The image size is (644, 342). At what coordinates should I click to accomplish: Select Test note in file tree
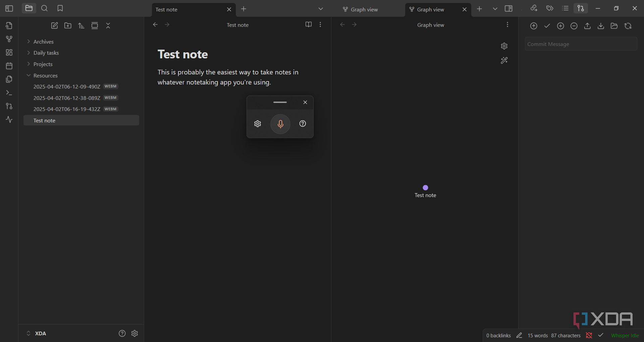coord(81,120)
